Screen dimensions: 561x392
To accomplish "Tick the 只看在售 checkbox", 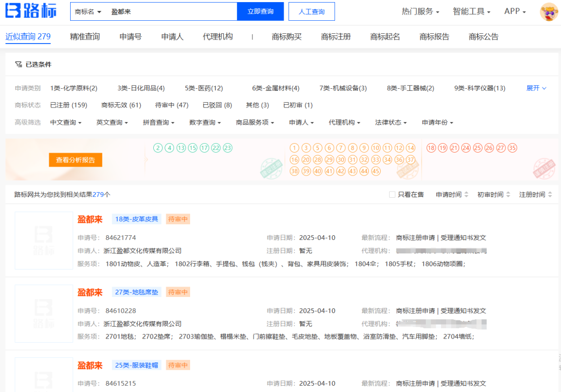I will pyautogui.click(x=392, y=195).
